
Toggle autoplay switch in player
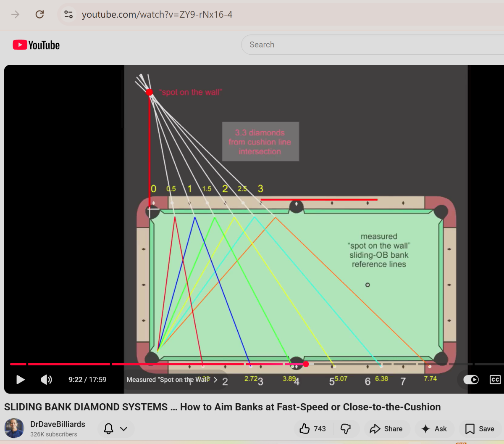coord(471,380)
